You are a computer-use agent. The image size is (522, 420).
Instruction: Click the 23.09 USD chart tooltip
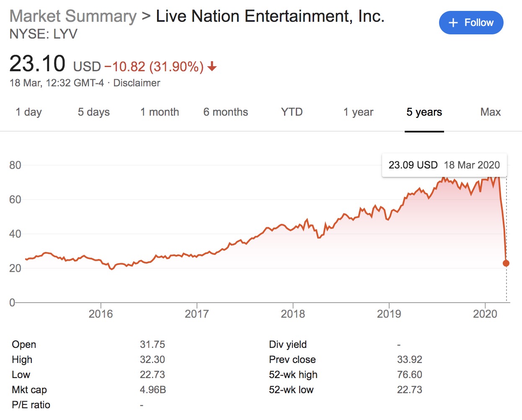click(x=444, y=165)
